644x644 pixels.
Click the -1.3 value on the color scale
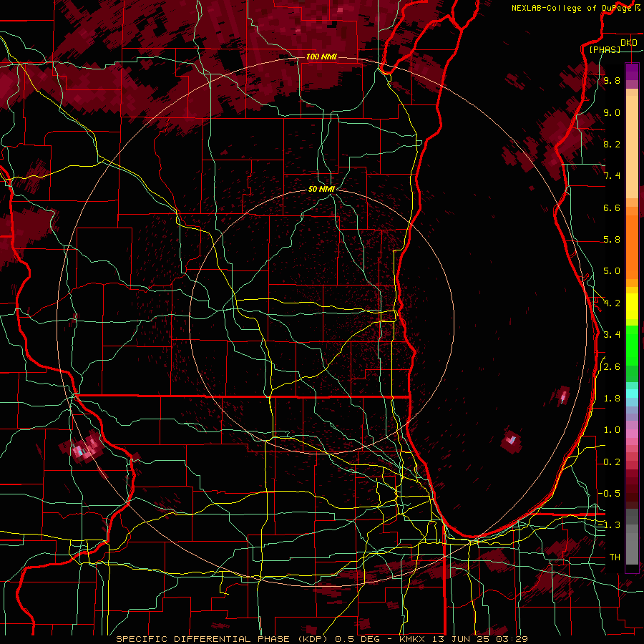point(610,525)
